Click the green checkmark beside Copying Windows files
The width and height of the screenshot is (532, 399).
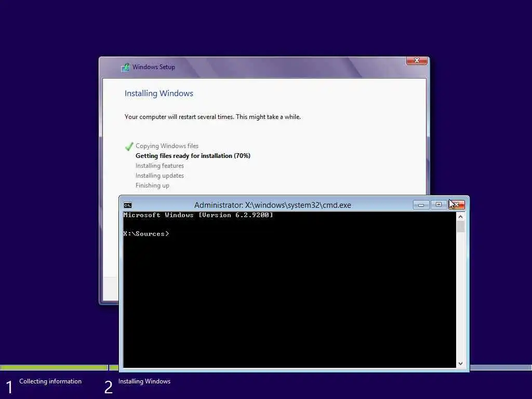[x=129, y=147]
